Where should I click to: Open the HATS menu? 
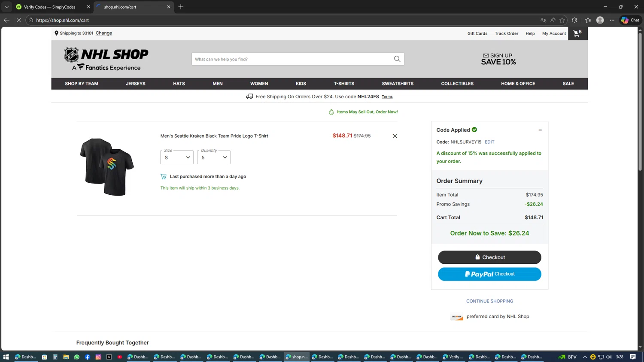[179, 84]
